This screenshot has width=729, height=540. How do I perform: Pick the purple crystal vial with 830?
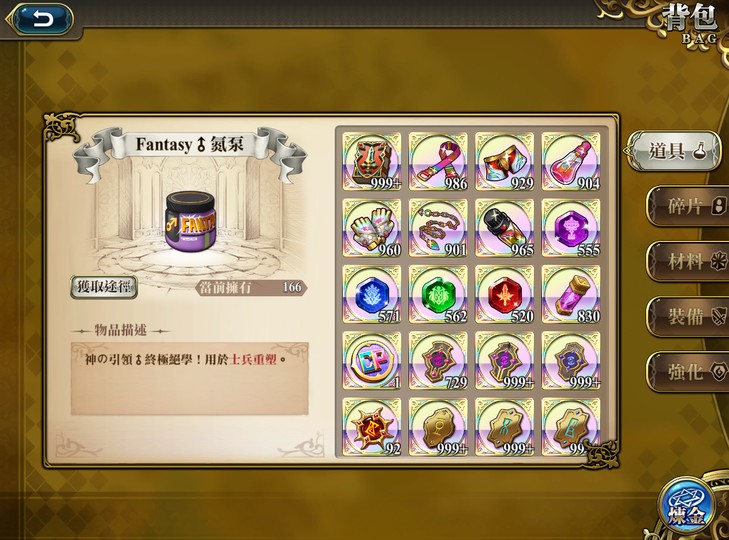point(571,294)
